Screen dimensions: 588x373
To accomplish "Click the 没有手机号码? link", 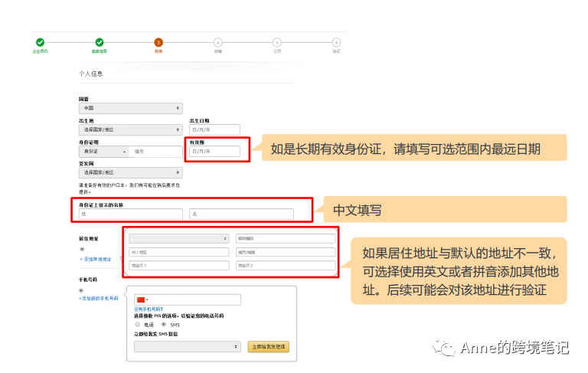I will pos(149,309).
